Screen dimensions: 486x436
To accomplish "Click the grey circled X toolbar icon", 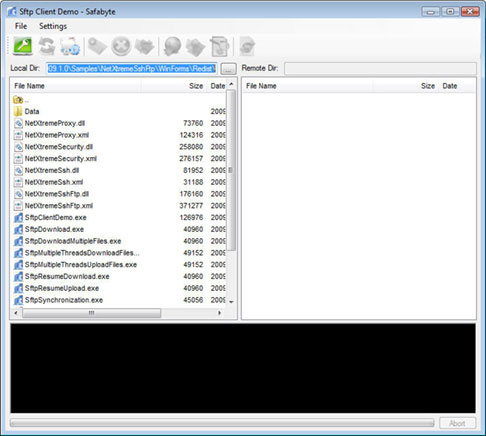I will tap(121, 46).
